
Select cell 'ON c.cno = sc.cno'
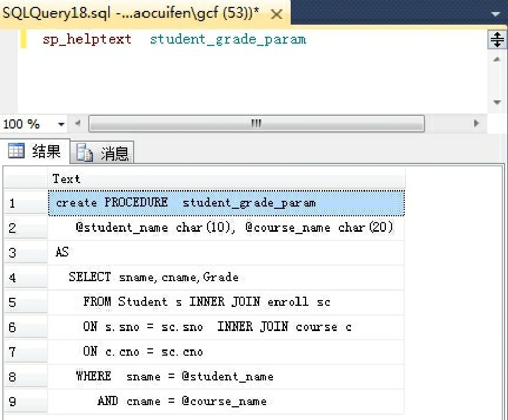point(226,352)
